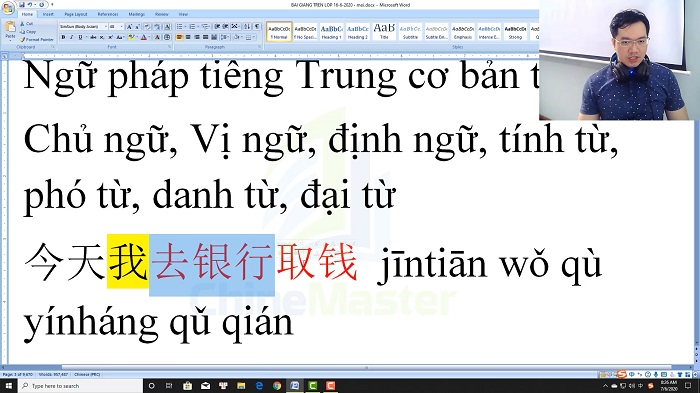Redo action in Quick Access toolbar
Viewport: 700px width, 393px height.
[x=42, y=4]
